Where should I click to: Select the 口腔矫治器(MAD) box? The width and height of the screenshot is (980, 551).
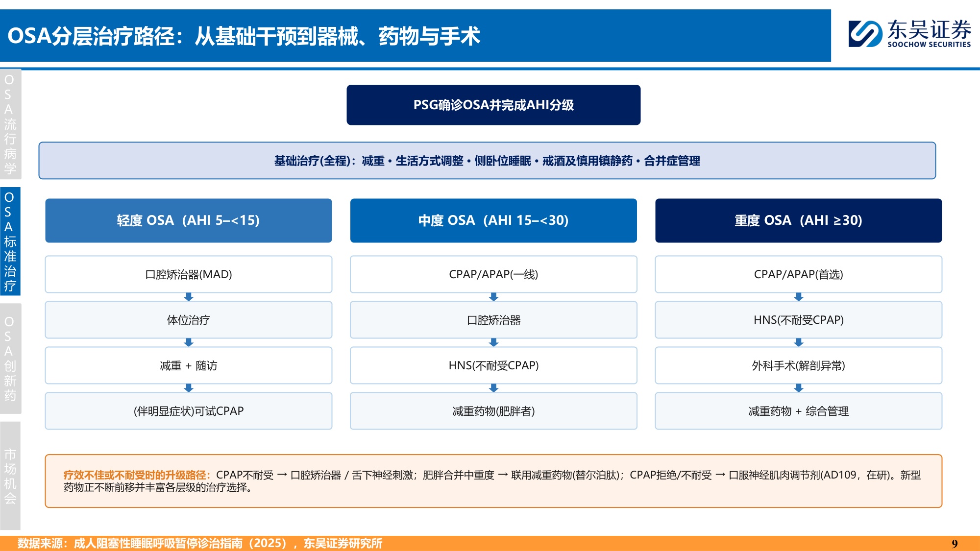[x=189, y=274]
